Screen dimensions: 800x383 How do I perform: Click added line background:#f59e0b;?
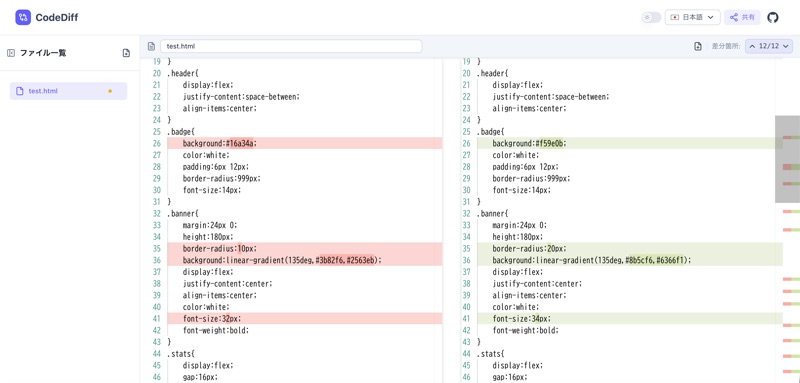point(630,143)
